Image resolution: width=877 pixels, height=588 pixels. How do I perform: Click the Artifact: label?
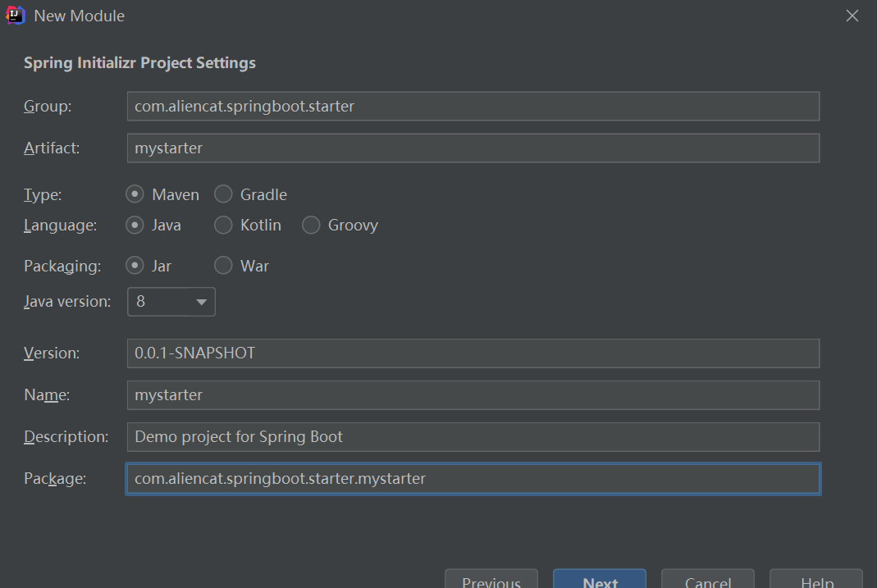click(52, 148)
